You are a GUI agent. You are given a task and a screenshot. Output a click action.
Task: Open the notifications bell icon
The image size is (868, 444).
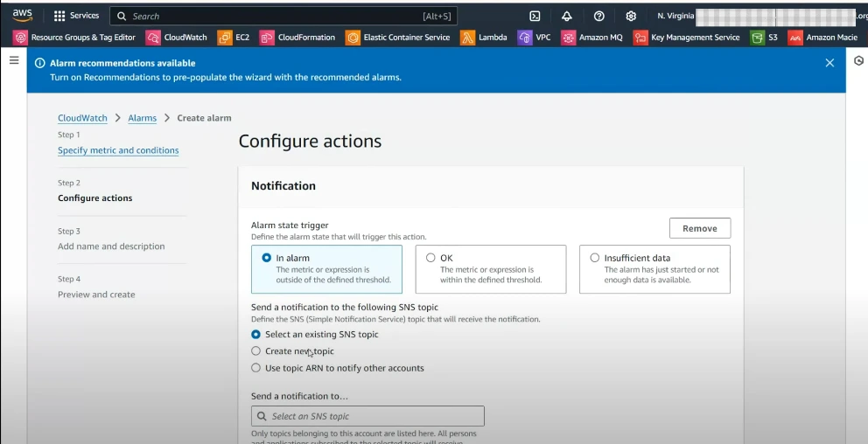tap(567, 16)
